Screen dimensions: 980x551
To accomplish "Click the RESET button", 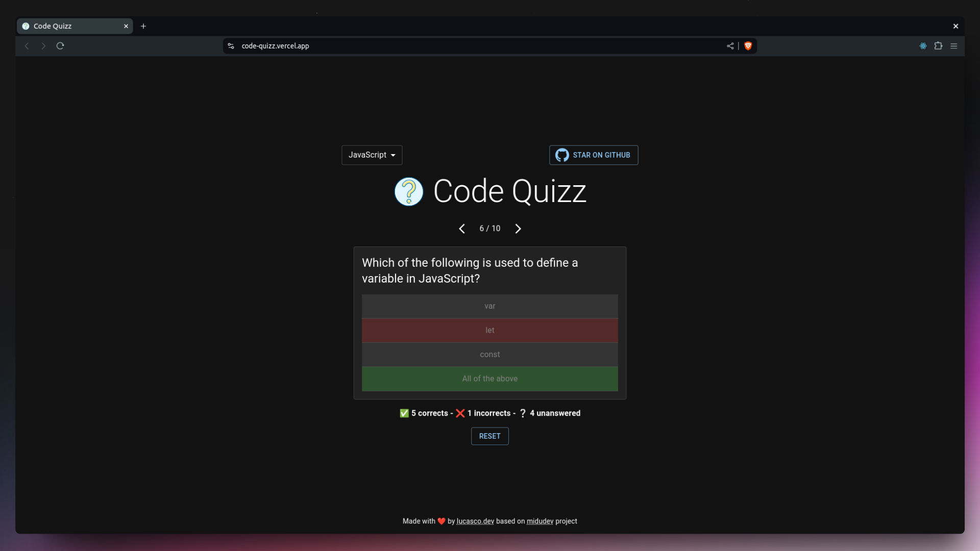I will (x=490, y=436).
